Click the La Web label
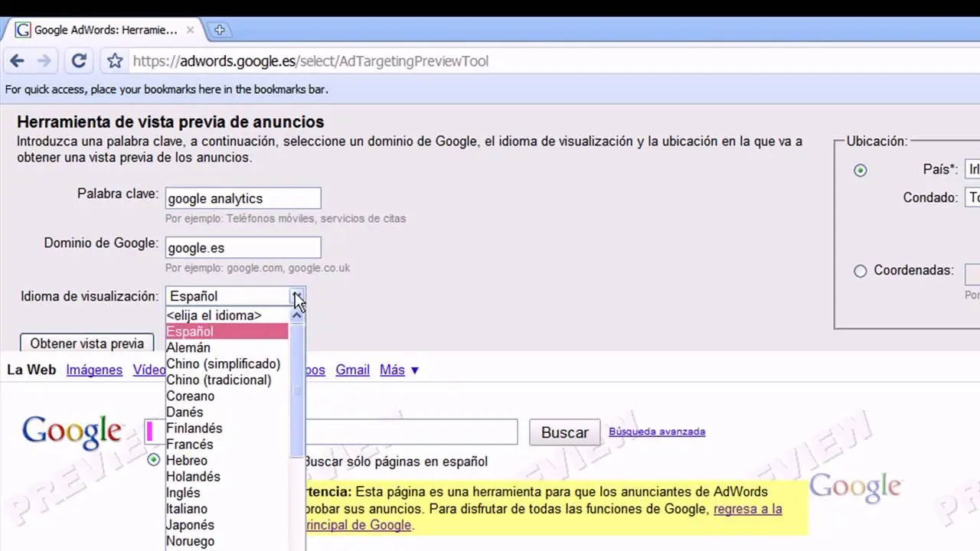 point(31,370)
